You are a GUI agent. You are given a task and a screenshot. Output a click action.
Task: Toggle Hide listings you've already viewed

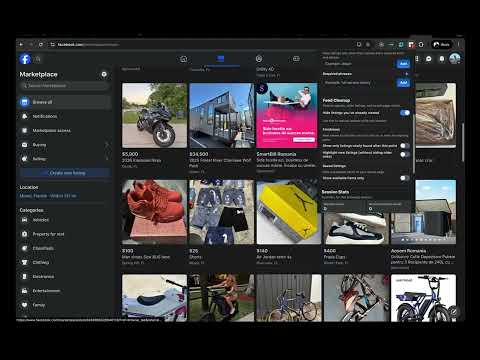coord(405,113)
